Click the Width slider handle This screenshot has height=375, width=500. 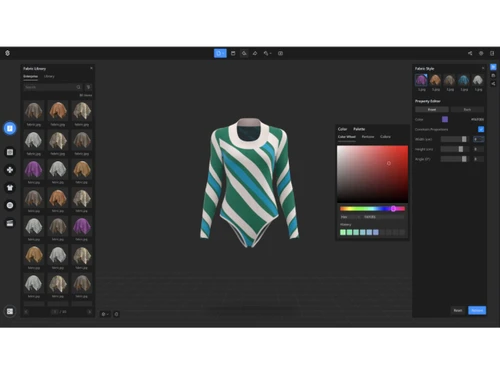coord(464,139)
